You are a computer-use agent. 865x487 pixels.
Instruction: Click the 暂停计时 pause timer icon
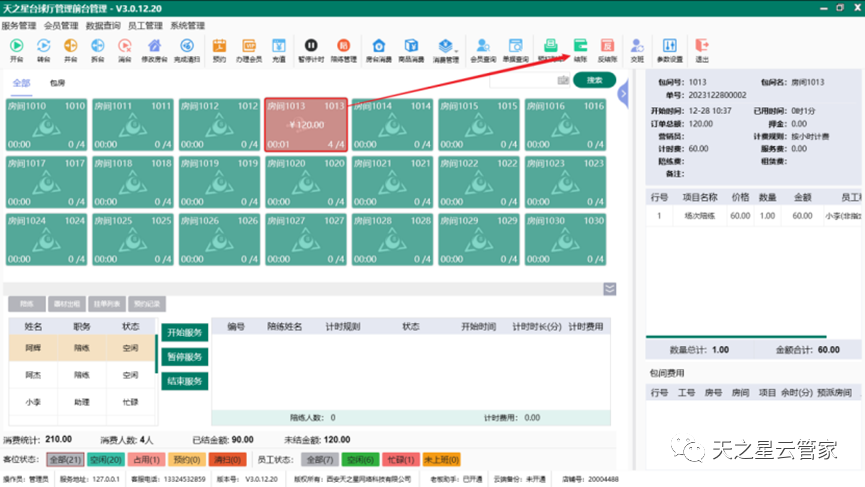[x=311, y=47]
